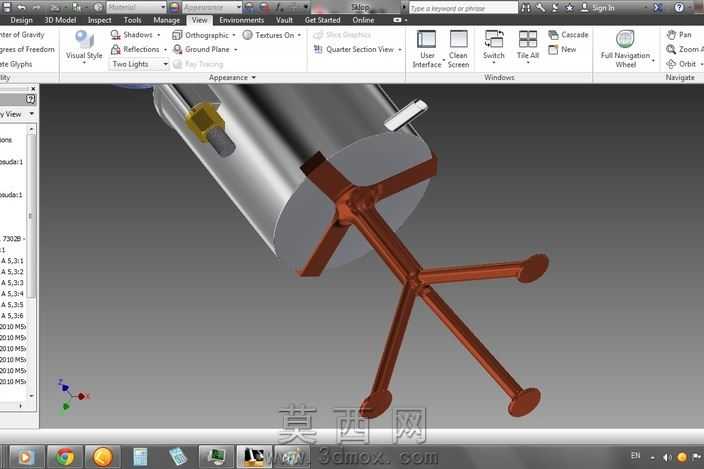Switch to the Tools tab
Screen dimensions: 704x469
(x=132, y=20)
